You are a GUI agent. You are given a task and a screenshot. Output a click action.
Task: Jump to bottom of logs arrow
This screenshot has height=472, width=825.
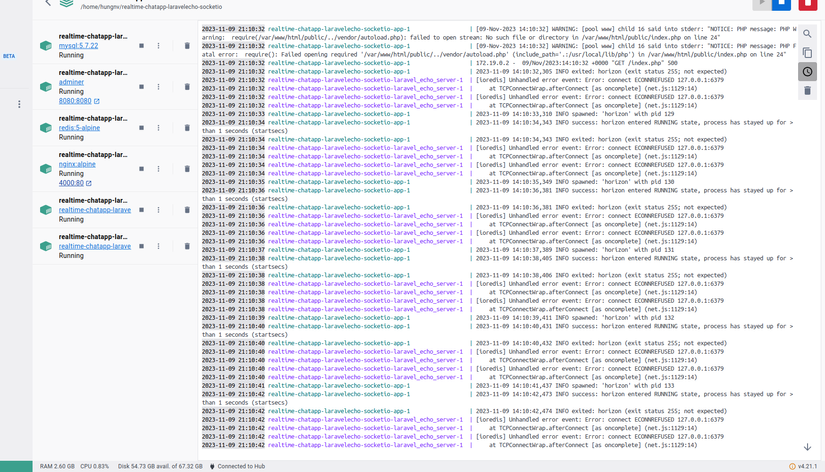point(807,447)
